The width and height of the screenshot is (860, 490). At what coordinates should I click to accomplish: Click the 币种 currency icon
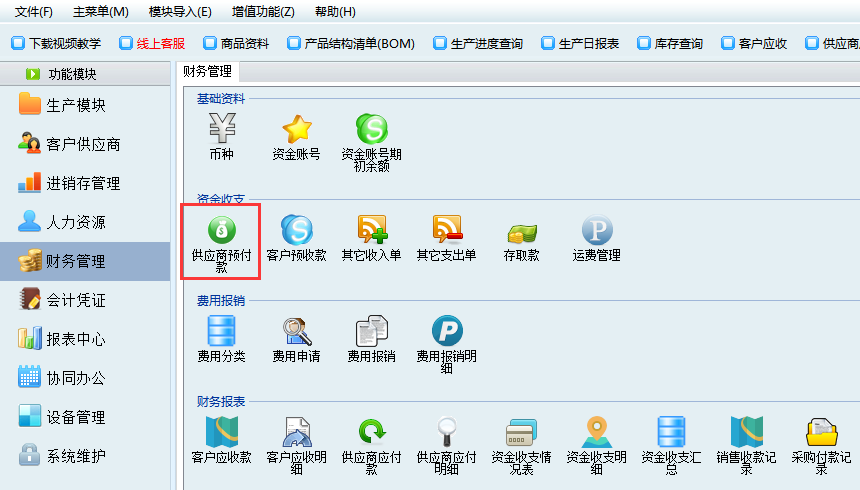[x=222, y=130]
